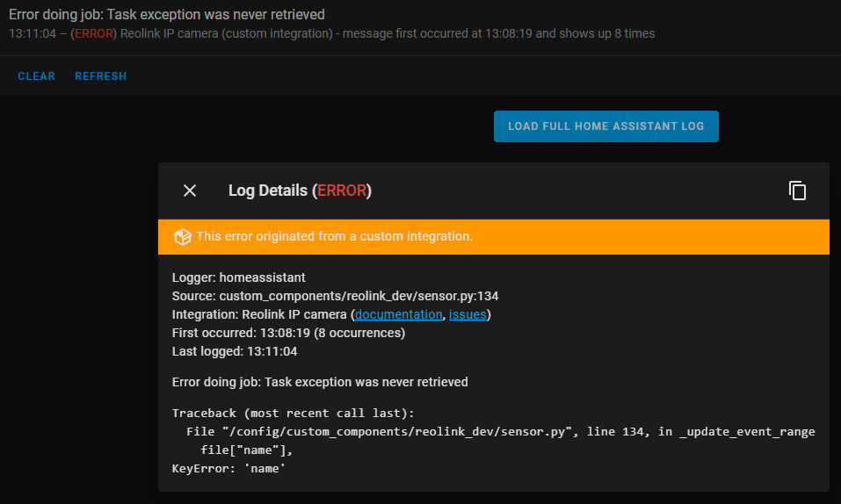Load the full Home Assistant log
The height and width of the screenshot is (504, 841).
[x=606, y=126]
